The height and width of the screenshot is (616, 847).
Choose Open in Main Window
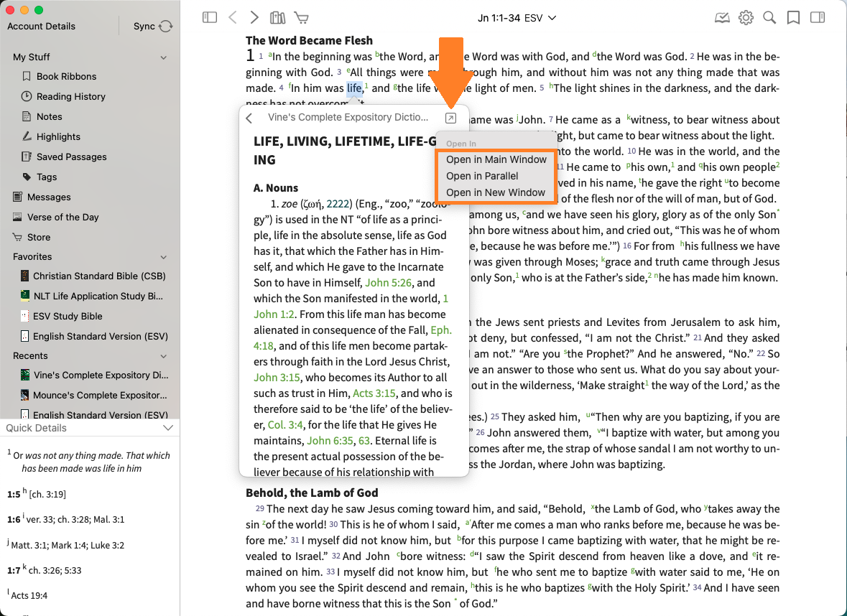click(496, 159)
